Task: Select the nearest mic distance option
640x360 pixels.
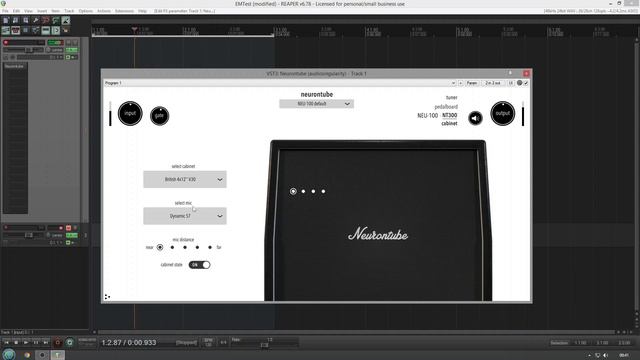Action: (x=160, y=247)
